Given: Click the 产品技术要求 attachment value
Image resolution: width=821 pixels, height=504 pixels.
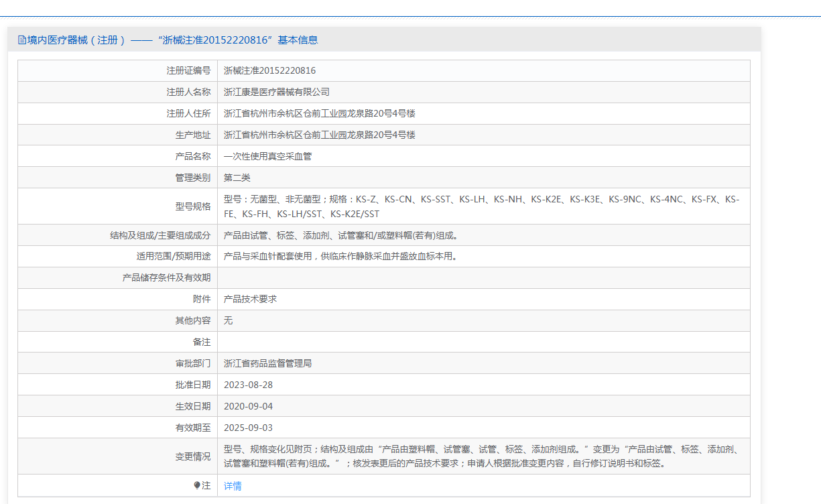Looking at the screenshot, I should point(250,300).
